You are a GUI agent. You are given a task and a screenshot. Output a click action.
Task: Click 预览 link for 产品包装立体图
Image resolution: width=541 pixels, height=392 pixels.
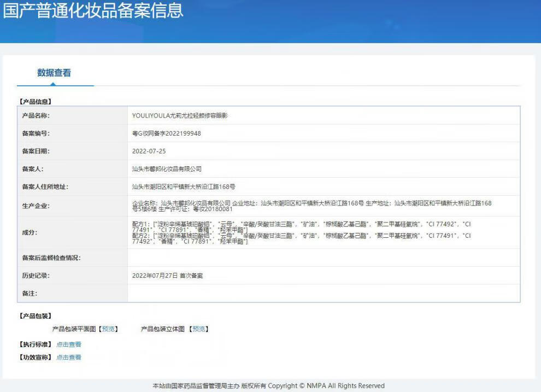click(199, 329)
